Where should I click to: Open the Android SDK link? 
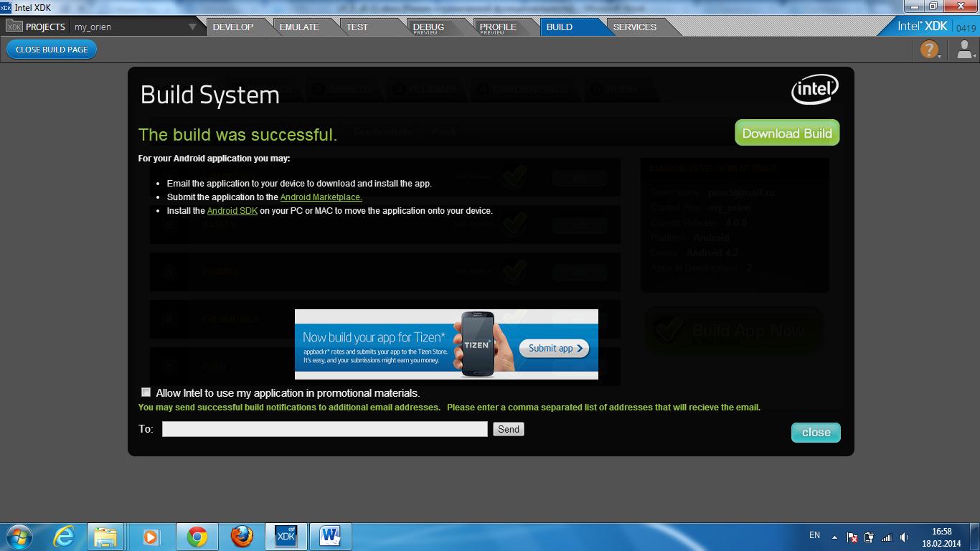point(232,211)
